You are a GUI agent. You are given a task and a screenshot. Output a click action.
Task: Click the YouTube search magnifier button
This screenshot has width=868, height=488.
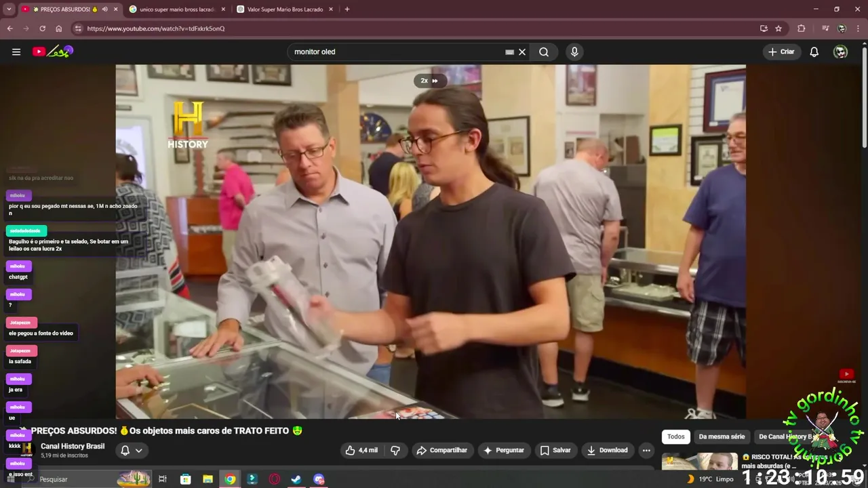(544, 52)
